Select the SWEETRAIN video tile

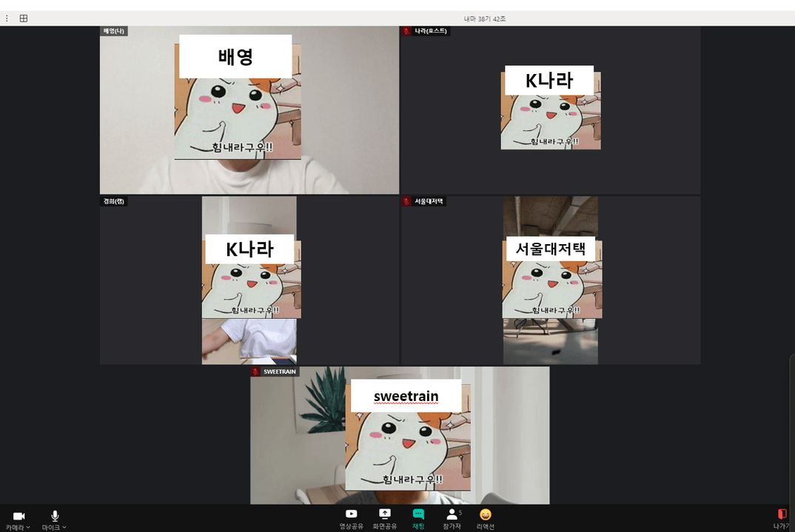(x=400, y=435)
